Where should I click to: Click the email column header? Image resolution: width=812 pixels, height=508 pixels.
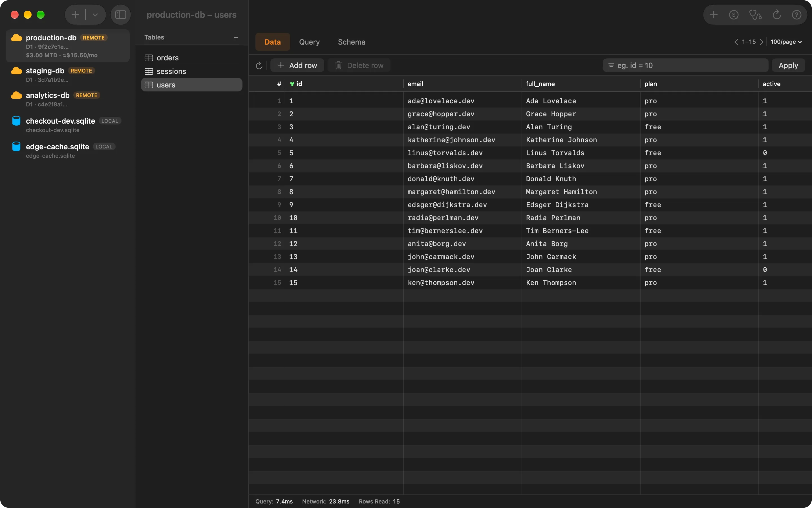462,84
